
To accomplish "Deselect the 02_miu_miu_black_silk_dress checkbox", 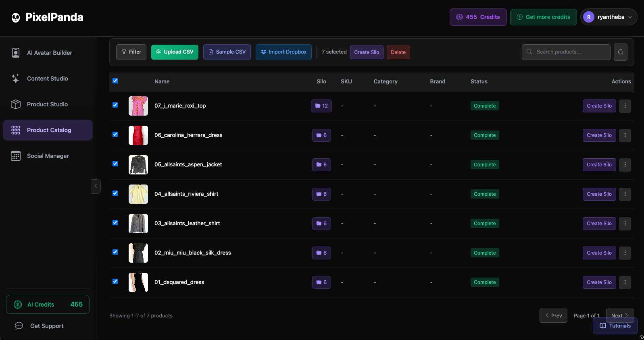I will tap(115, 252).
